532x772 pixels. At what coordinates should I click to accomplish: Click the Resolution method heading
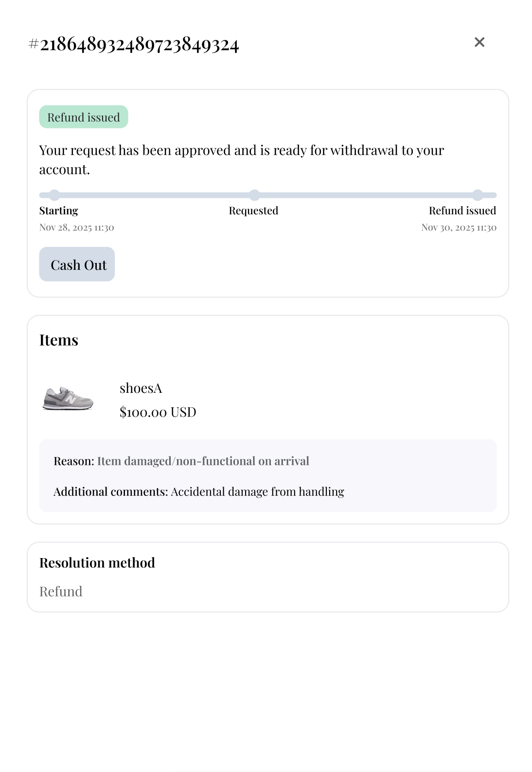click(97, 562)
